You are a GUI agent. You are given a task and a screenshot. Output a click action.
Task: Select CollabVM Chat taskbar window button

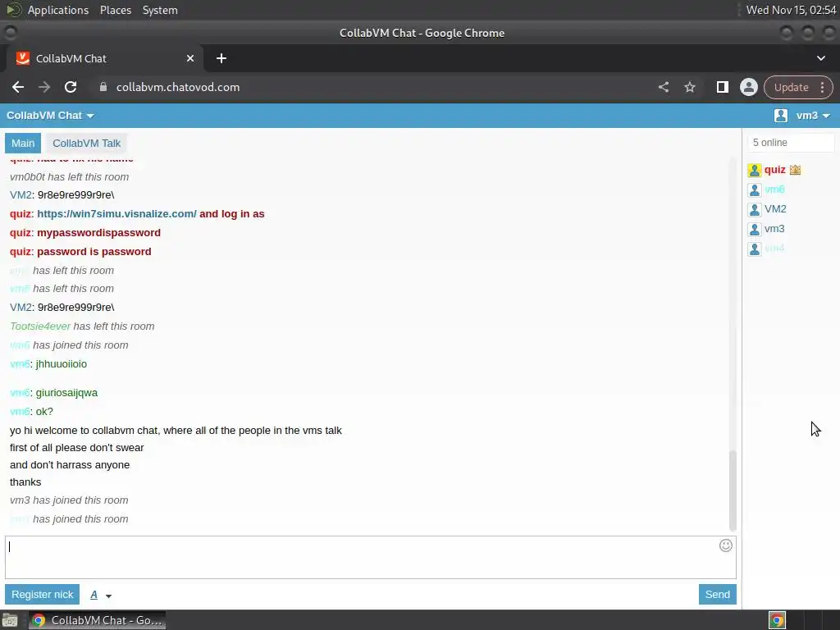tap(97, 620)
